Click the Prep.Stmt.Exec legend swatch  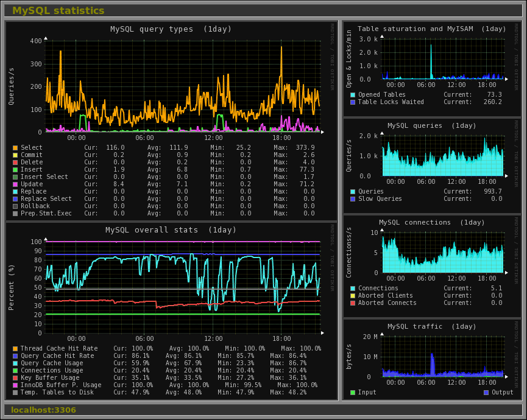pyautogui.click(x=15, y=214)
